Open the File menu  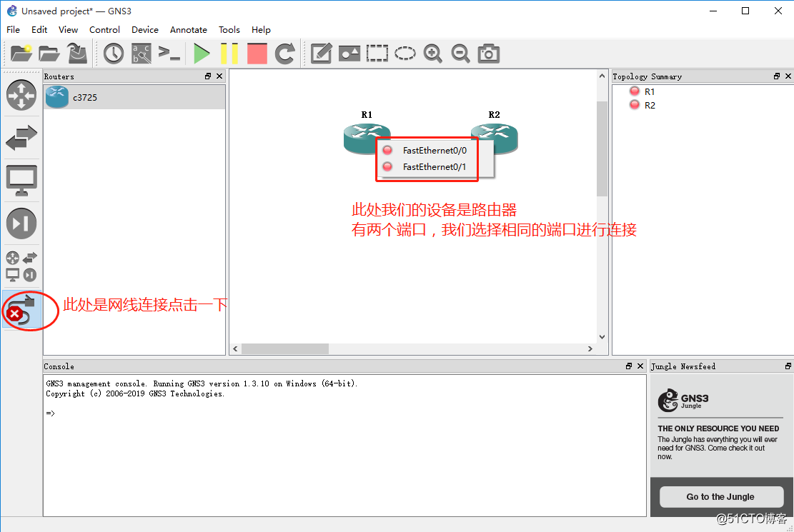13,30
